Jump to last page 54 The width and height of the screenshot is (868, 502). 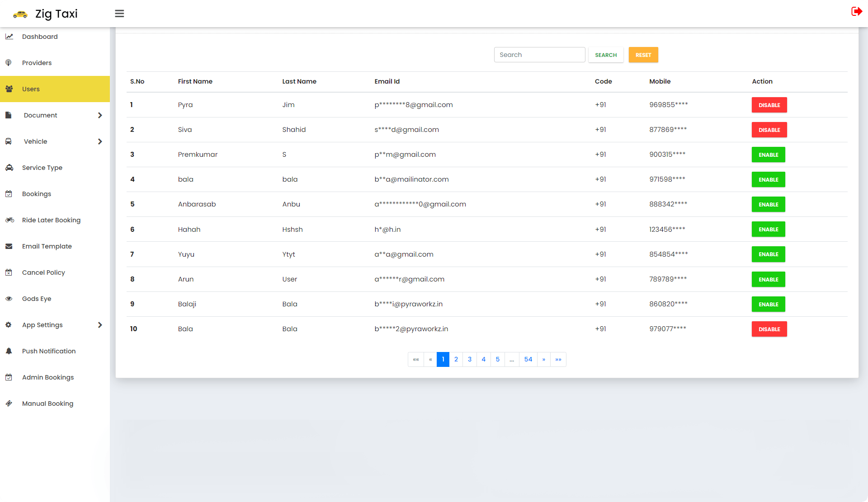coord(528,359)
